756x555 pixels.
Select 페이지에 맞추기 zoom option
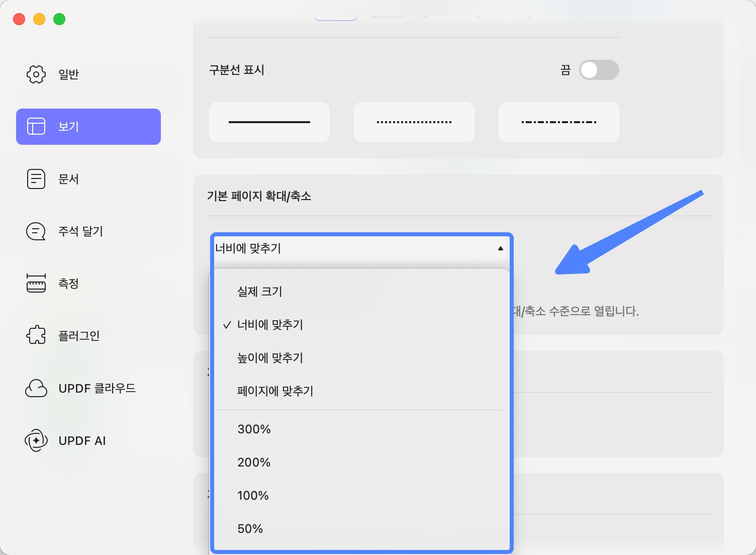(x=360, y=391)
